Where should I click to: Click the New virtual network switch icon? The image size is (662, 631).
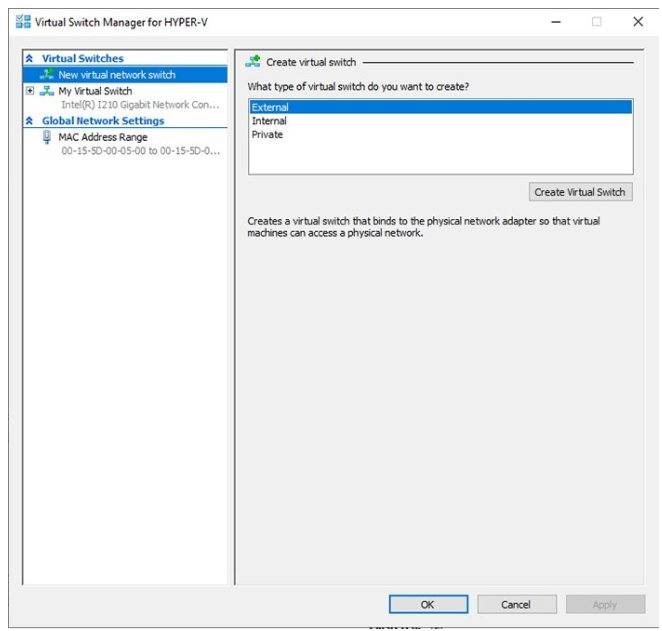(x=47, y=74)
